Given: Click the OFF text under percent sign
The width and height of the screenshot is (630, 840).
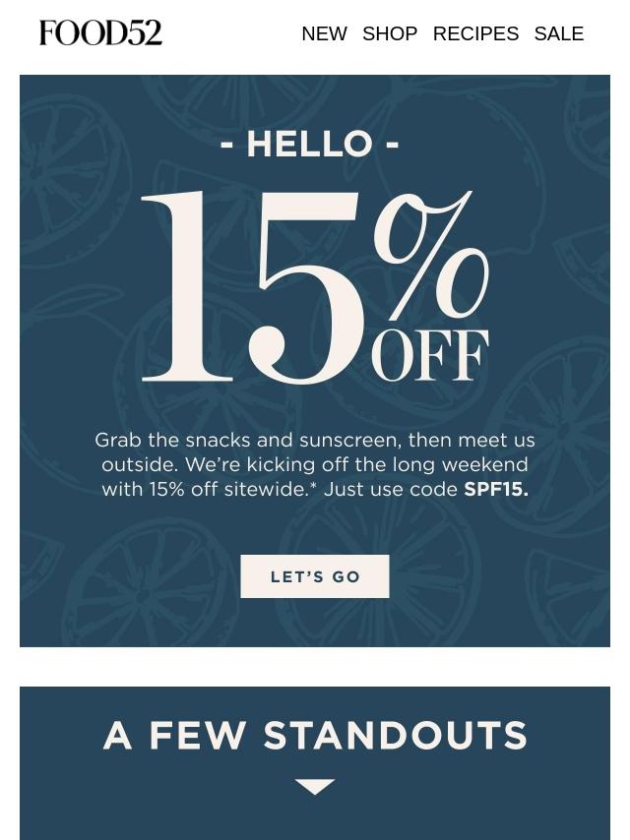Looking at the screenshot, I should 430,355.
